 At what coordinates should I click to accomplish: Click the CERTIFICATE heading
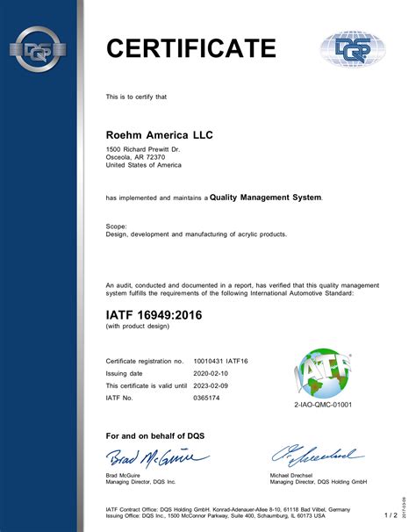coord(191,47)
